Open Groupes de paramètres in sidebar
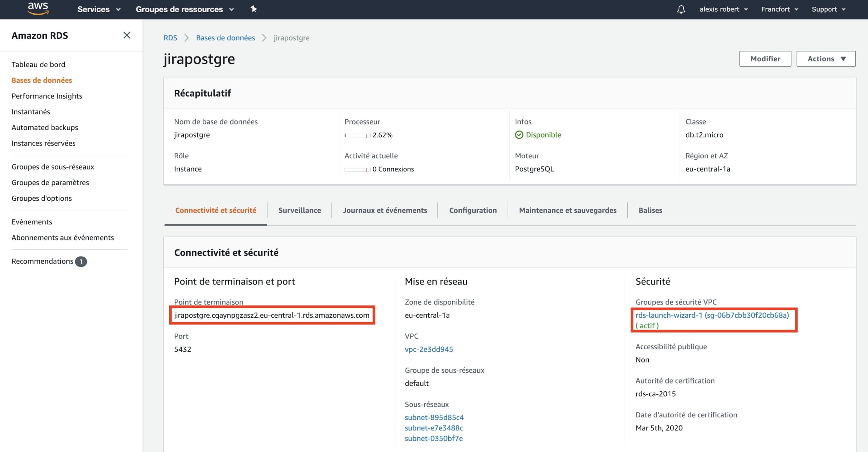Screen dimensions: 868x452 coord(50,182)
